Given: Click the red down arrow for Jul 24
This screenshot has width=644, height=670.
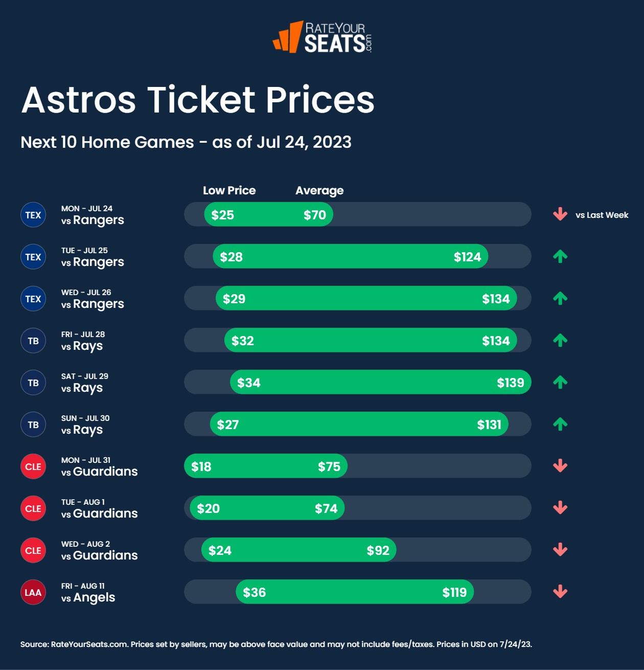Looking at the screenshot, I should (560, 214).
